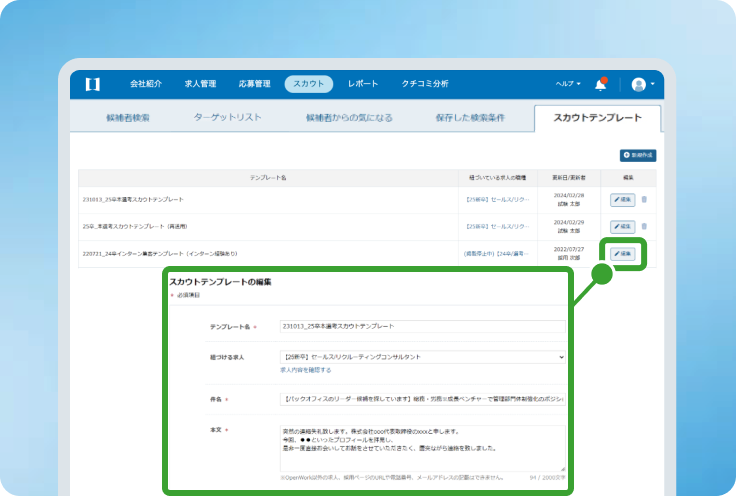Expand the ヘルプ dropdown menu
Screen dimensions: 736x496
(x=568, y=84)
